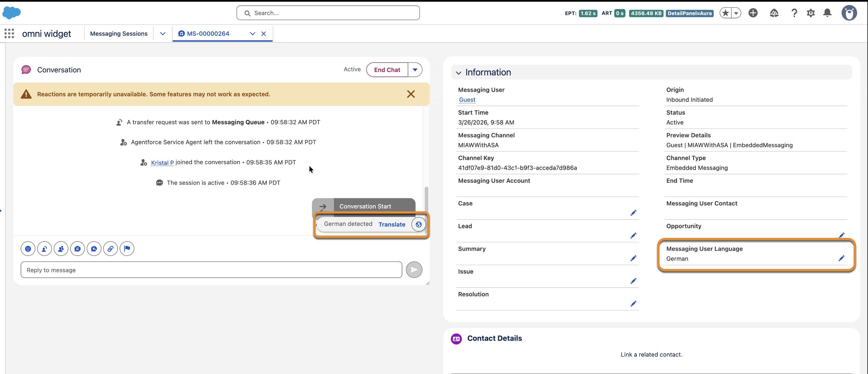Click the Reply to message input field
Image resolution: width=868 pixels, height=374 pixels.
(x=211, y=270)
